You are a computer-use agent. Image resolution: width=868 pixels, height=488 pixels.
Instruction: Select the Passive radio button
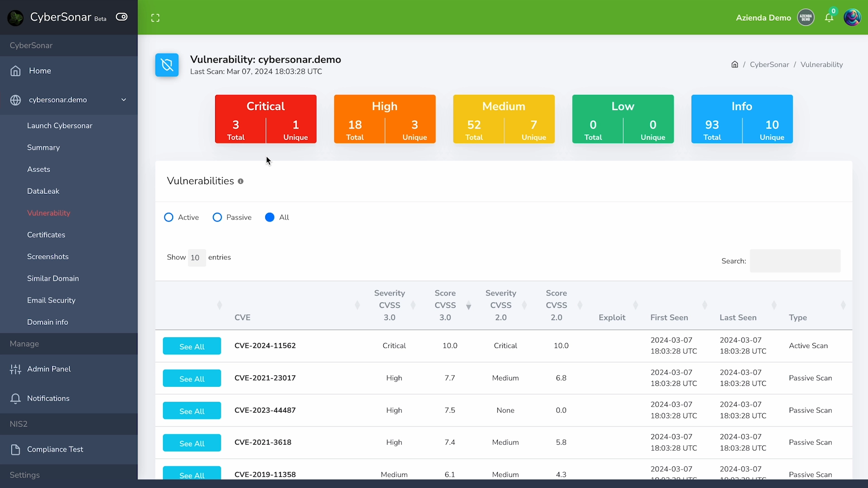[217, 217]
